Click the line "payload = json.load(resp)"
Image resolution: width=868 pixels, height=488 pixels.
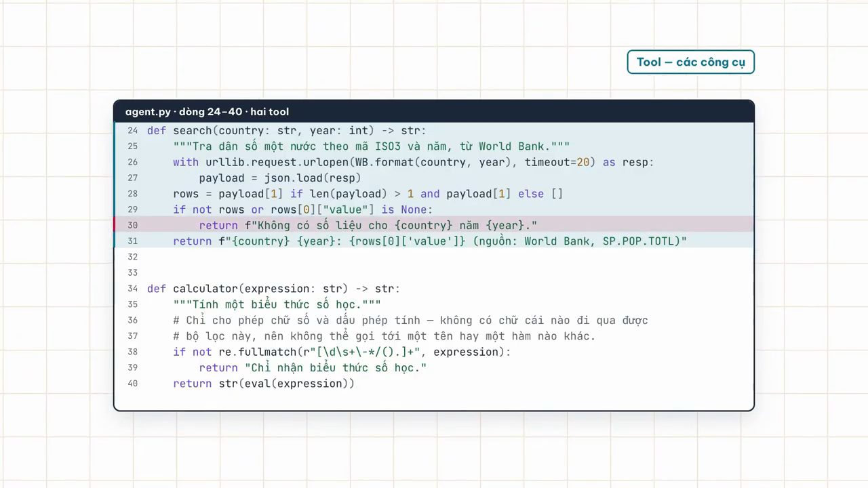tap(280, 178)
